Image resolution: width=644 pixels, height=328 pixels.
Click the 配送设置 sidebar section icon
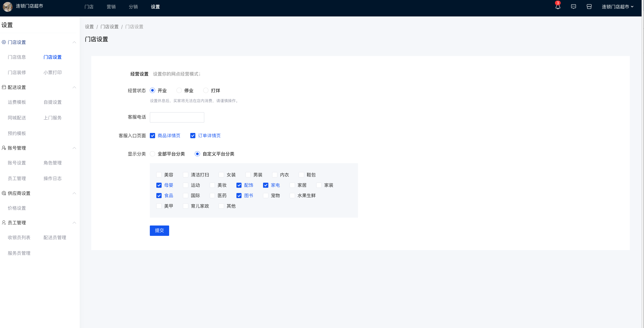pyautogui.click(x=4, y=87)
